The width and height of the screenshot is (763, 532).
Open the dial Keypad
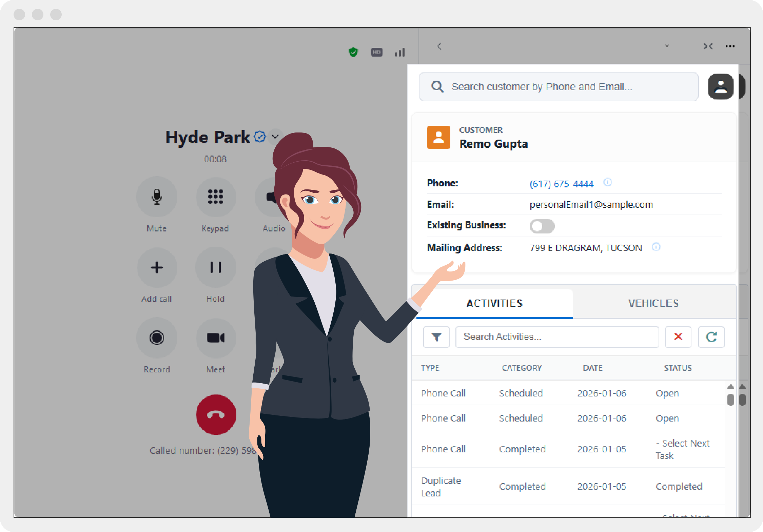(216, 197)
